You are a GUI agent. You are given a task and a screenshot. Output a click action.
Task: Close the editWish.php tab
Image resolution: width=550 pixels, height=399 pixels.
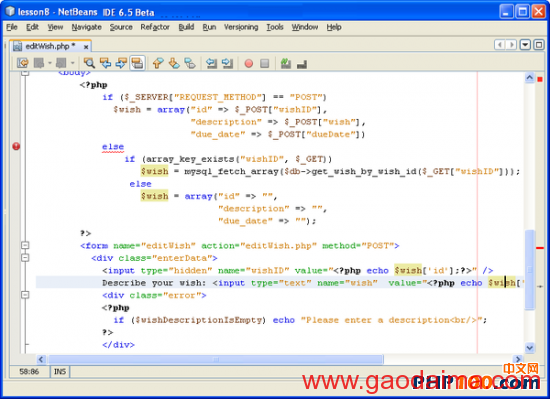tap(86, 46)
